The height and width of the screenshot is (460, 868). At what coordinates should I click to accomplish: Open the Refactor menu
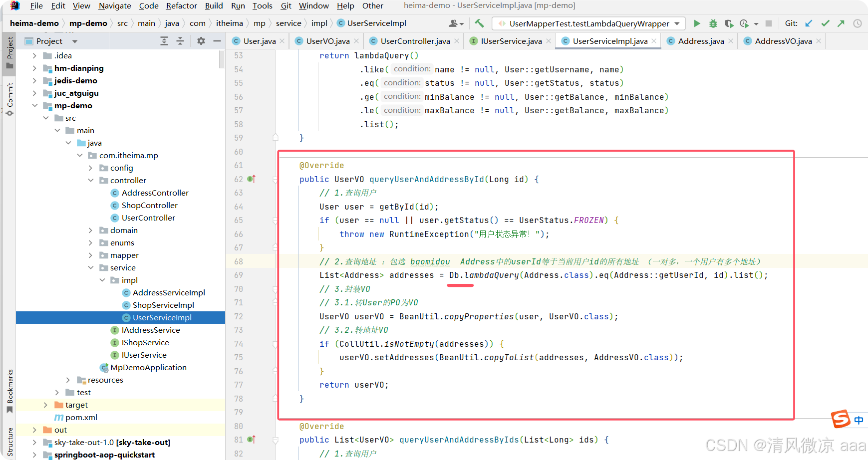181,6
